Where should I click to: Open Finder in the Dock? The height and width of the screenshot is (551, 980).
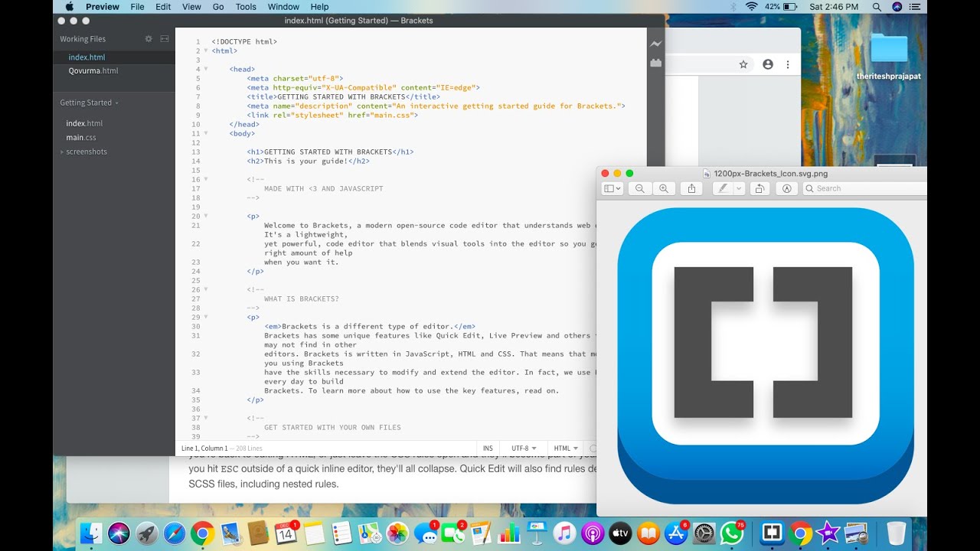(x=91, y=533)
